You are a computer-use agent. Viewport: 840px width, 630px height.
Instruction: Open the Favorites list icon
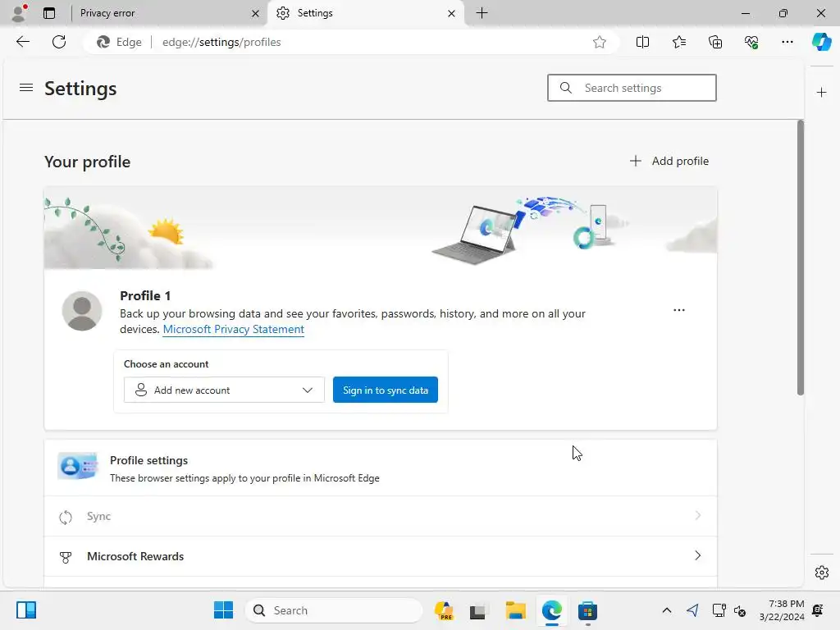[678, 42]
